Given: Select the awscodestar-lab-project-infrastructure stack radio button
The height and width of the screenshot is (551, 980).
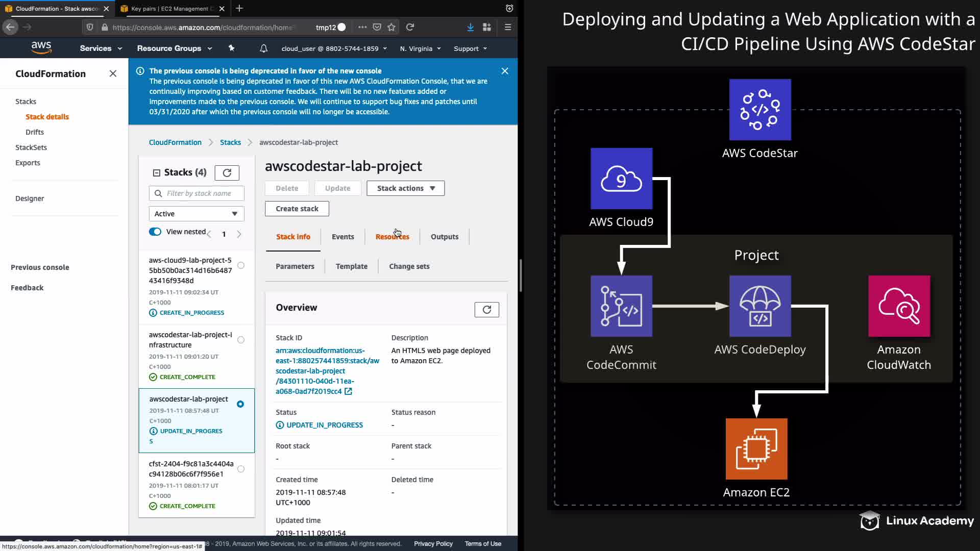Looking at the screenshot, I should (241, 340).
